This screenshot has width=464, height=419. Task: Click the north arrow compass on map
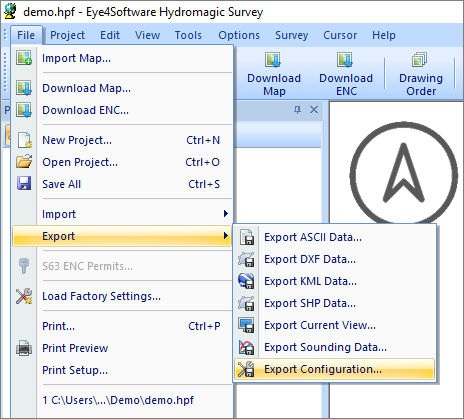404,173
